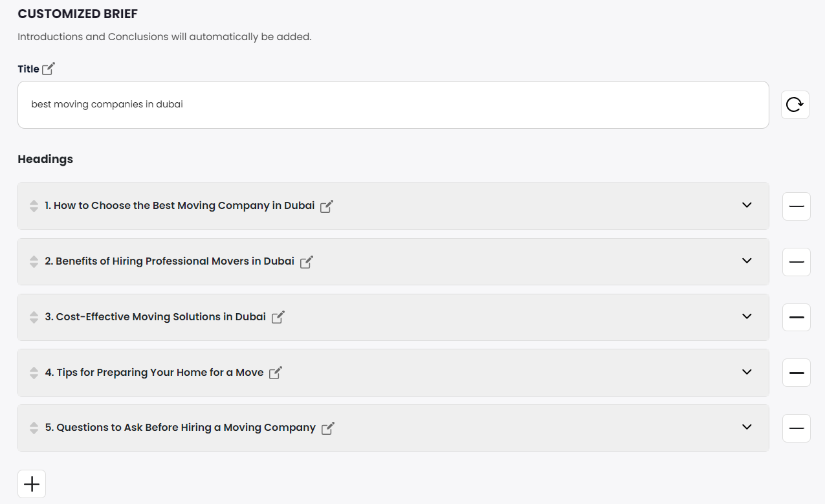Edit the 'Benefits of Hiring Professional Movers' heading
Viewport: 825px width, 504px height.
pyautogui.click(x=307, y=262)
